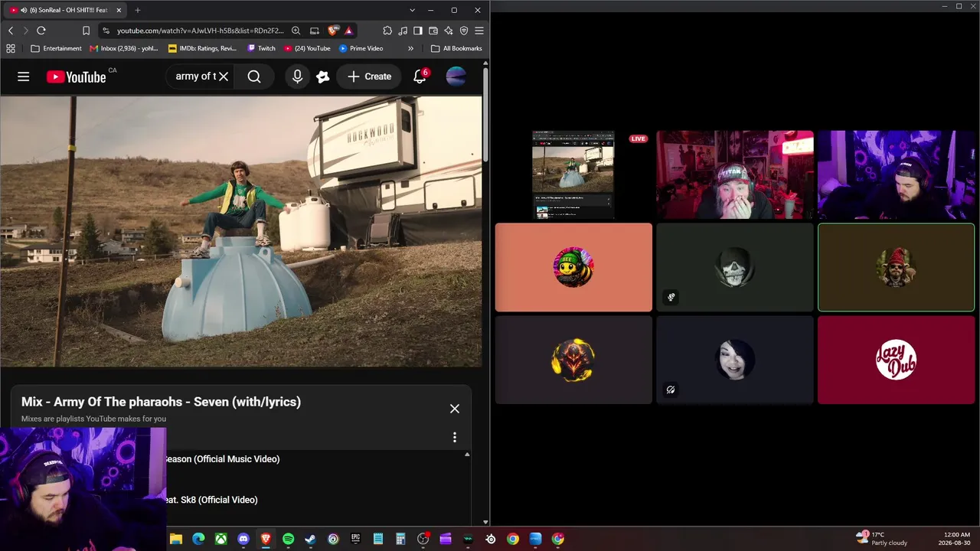
Task: Select the bee avatar participant tile
Action: pyautogui.click(x=573, y=268)
